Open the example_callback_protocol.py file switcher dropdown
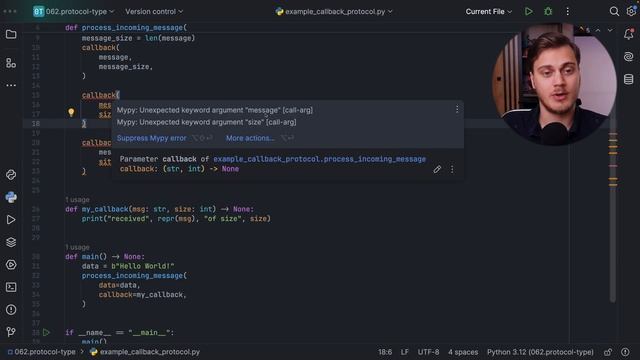This screenshot has height=360, width=640. pos(334,11)
